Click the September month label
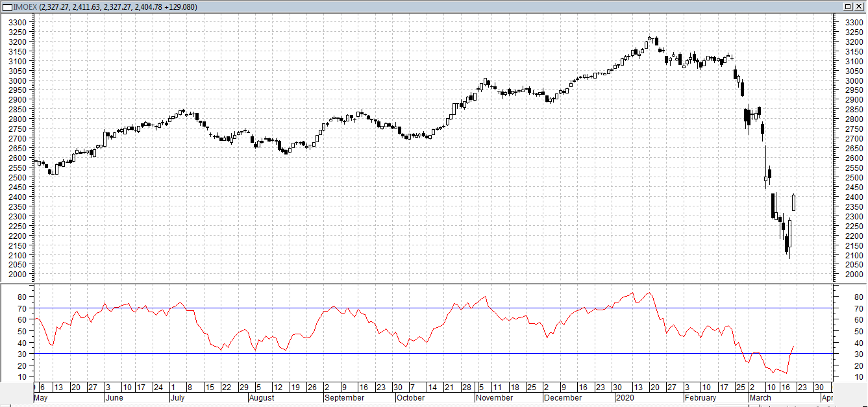This screenshot has height=407, width=868. coord(345,398)
